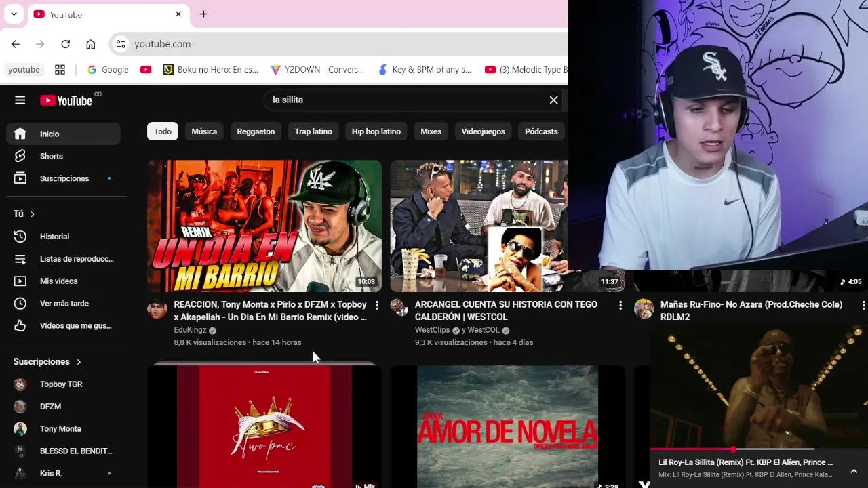Clear the search text with X
The height and width of the screenshot is (488, 868).
pyautogui.click(x=553, y=100)
